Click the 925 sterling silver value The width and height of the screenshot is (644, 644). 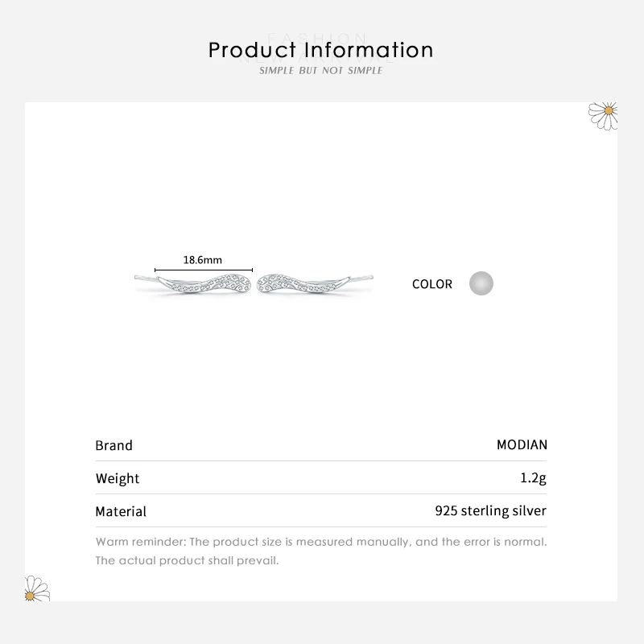[490, 511]
